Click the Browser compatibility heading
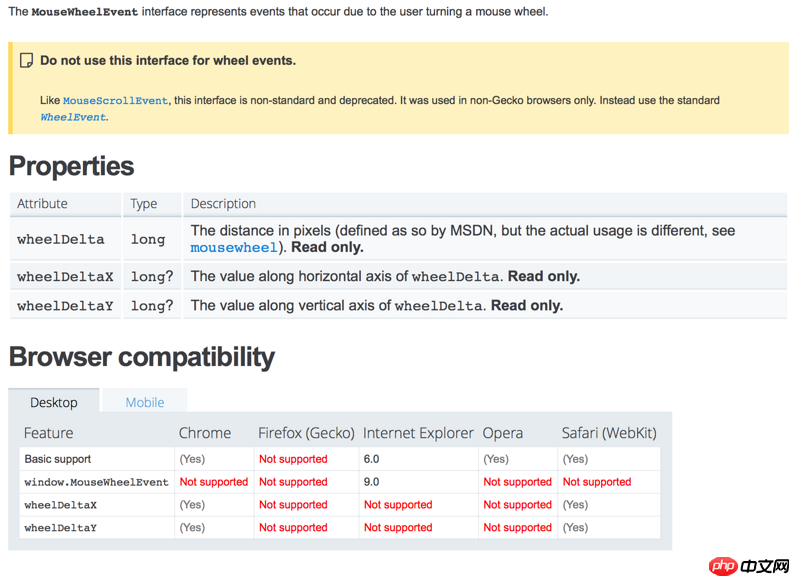This screenshot has height=586, width=800. [141, 357]
